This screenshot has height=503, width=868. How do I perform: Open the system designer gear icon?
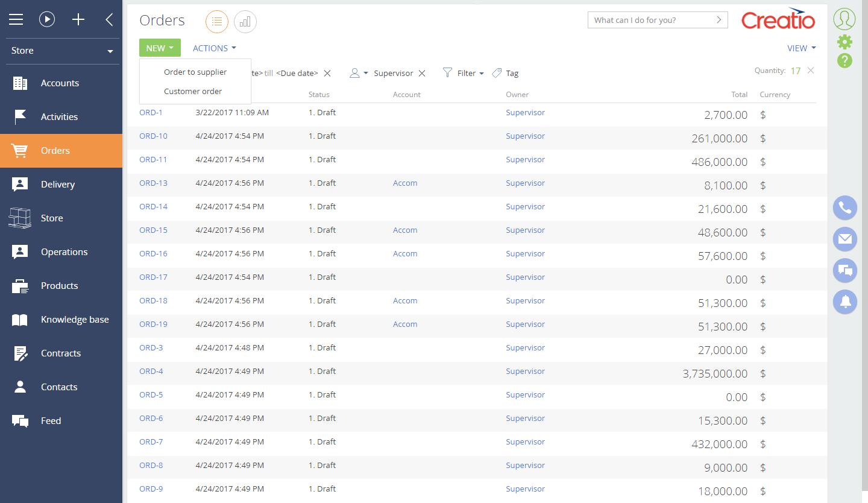point(844,42)
